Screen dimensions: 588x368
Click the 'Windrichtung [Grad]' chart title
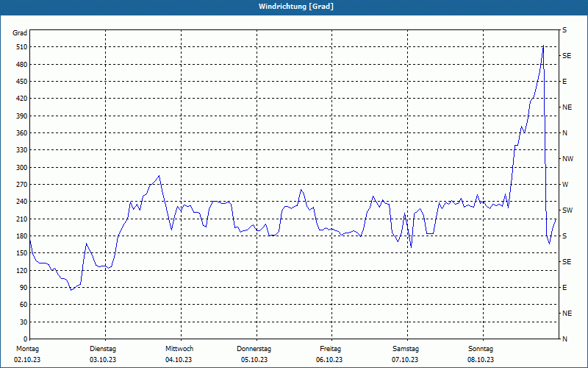(x=296, y=7)
